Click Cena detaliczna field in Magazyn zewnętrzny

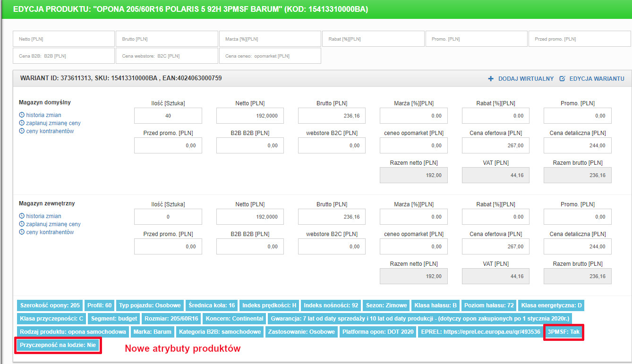click(x=577, y=246)
